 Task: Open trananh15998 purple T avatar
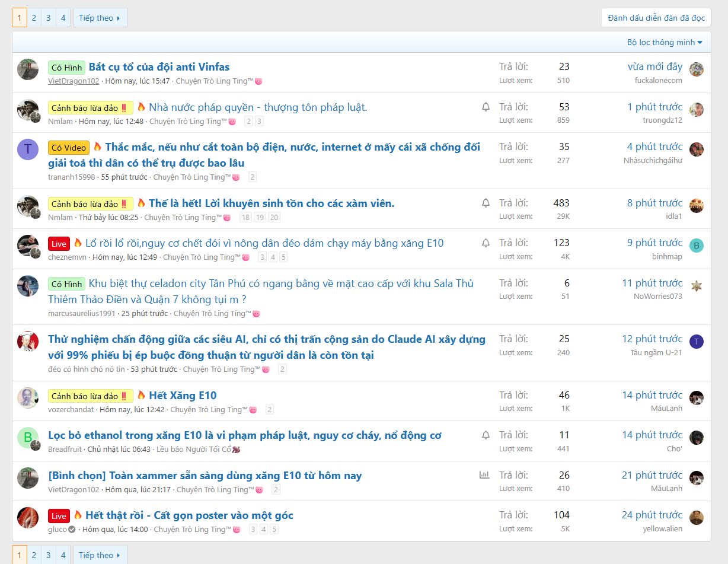[28, 149]
